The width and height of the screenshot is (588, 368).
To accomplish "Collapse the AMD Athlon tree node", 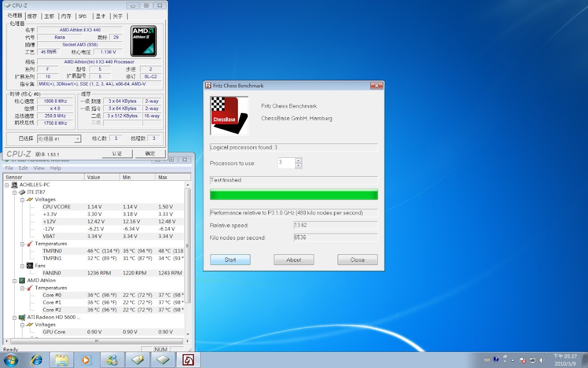I will [x=15, y=281].
